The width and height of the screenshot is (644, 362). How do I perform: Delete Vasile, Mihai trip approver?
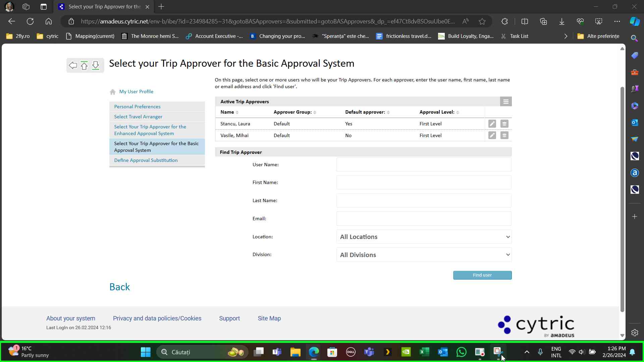coord(504,135)
